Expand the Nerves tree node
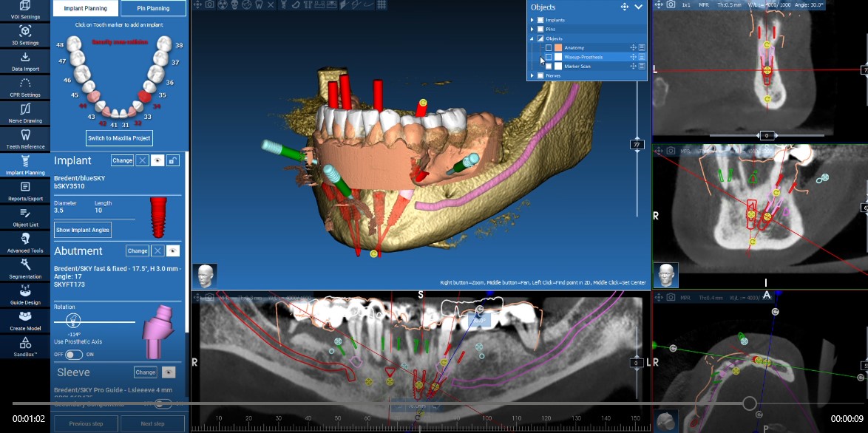Screen dimensions: 868x433 coord(532,75)
